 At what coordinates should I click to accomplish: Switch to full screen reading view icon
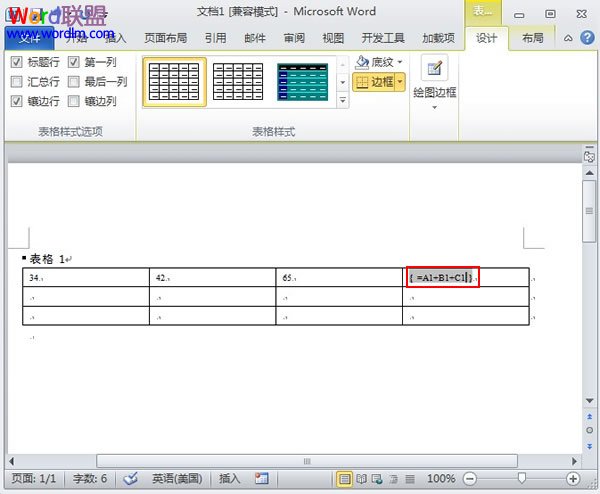(361, 479)
